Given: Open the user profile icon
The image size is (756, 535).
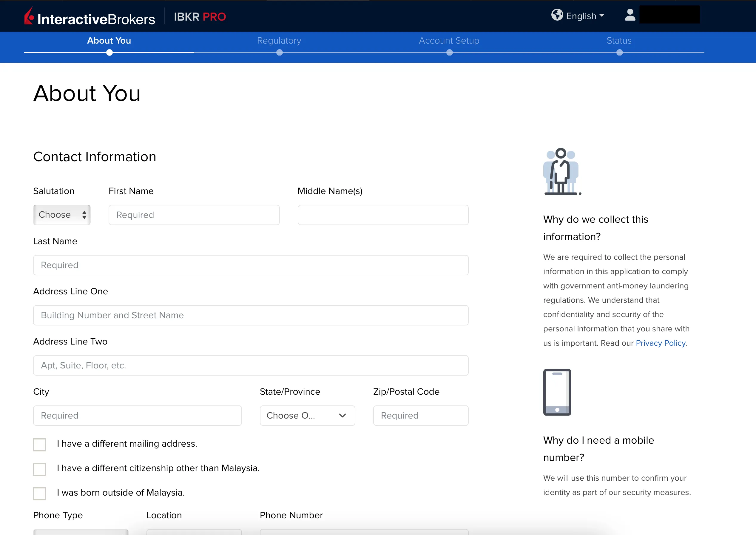Looking at the screenshot, I should point(630,15).
